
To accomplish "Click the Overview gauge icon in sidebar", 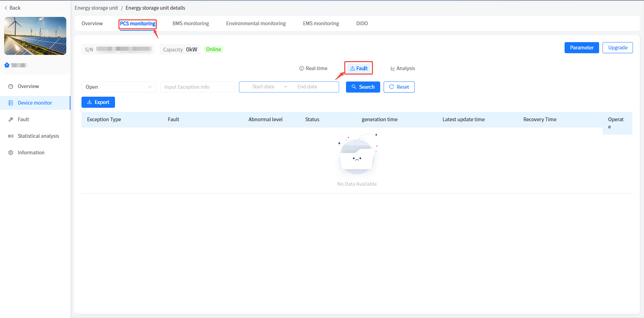I will pyautogui.click(x=11, y=86).
